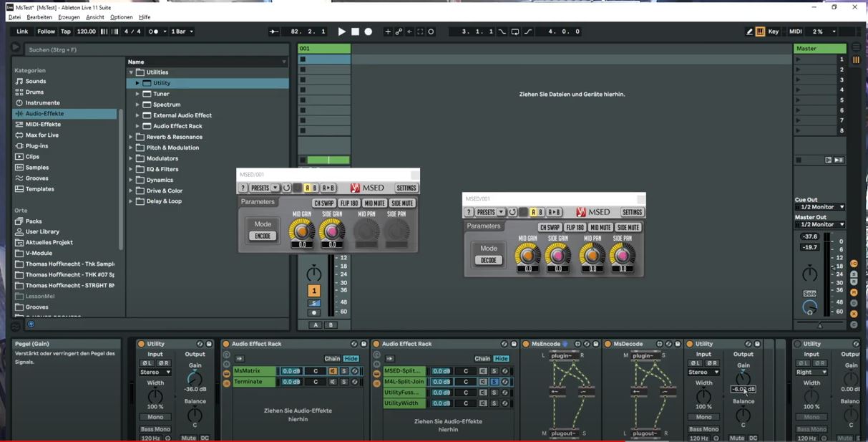Click the reset arrow icon in Decode MSED
Viewport: 868px width, 442px height.
512,213
